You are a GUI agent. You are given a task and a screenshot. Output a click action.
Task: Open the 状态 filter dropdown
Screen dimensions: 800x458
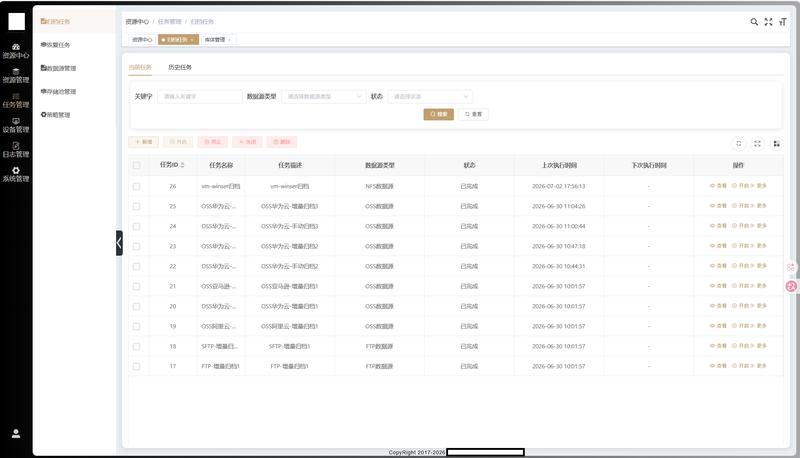tap(430, 96)
